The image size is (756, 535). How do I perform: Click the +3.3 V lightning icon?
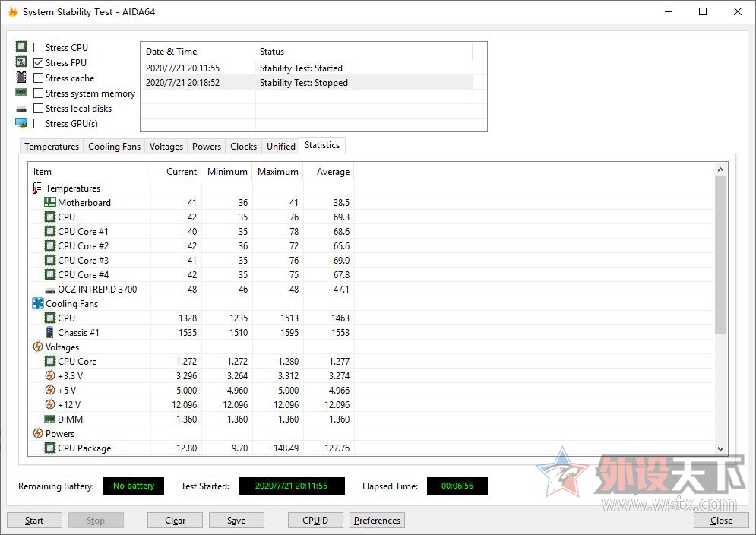(50, 376)
